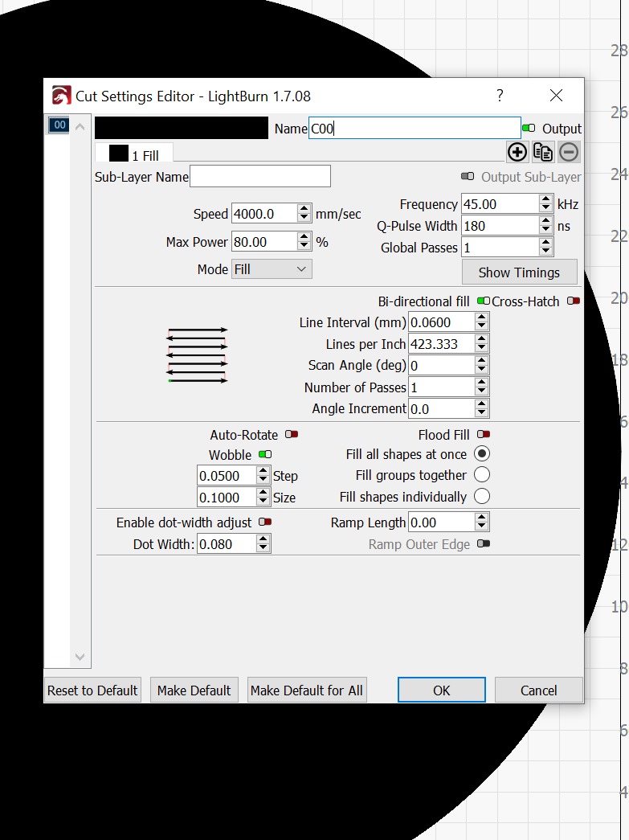Increase Dot Width with up arrow
The image size is (629, 840).
pyautogui.click(x=263, y=539)
